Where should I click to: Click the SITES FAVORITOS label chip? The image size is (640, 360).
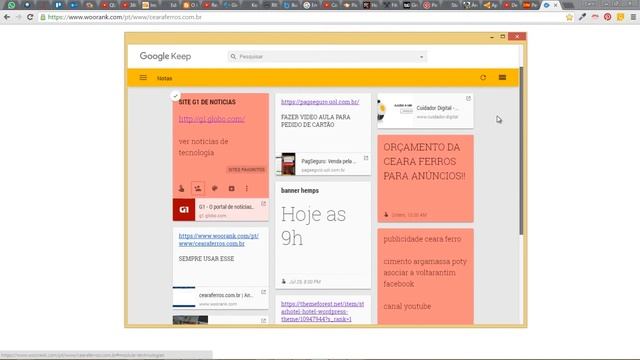click(x=246, y=169)
